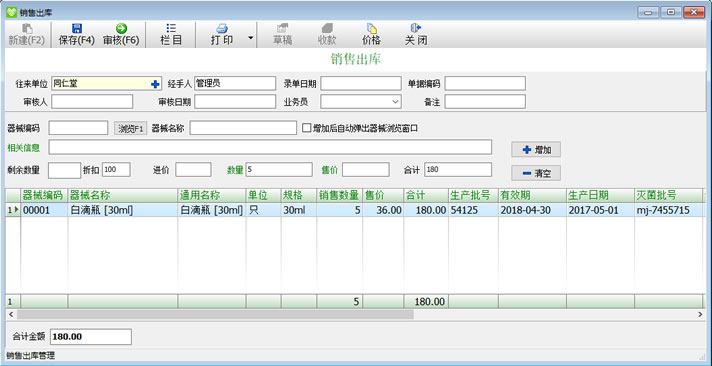The height and width of the screenshot is (366, 712).
Task: Select the 有效期 column header
Action: coord(532,196)
